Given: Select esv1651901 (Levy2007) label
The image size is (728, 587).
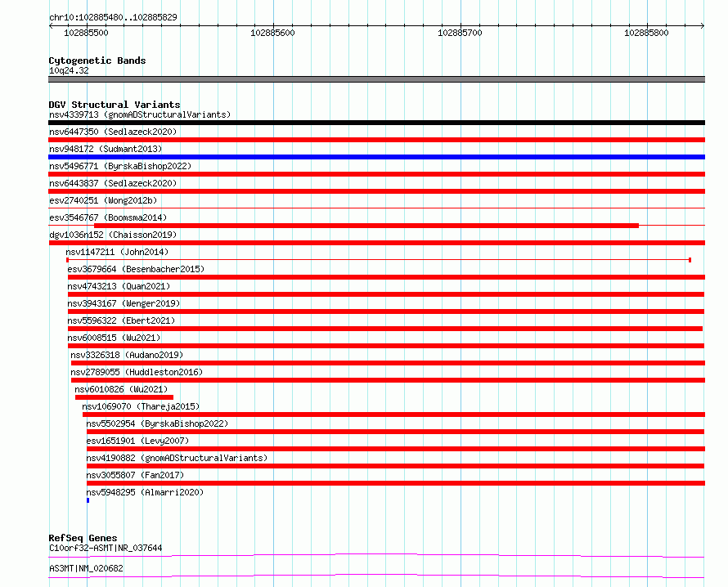Looking at the screenshot, I should click(x=137, y=441).
